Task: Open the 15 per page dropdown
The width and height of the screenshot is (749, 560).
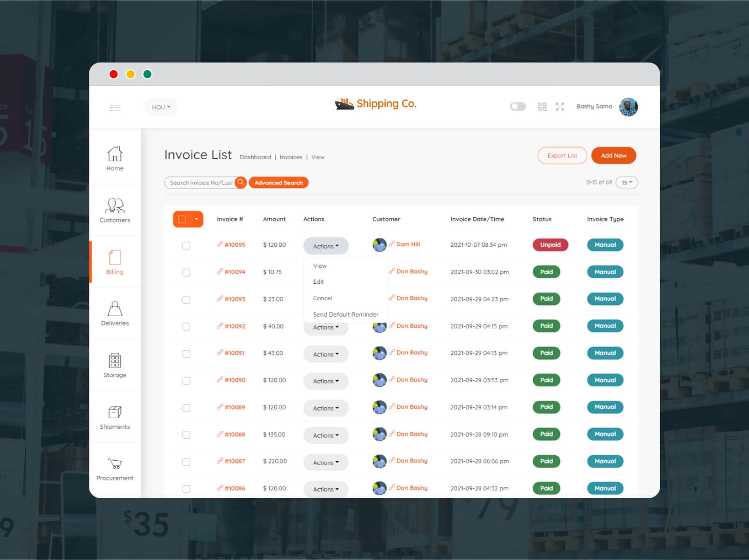Action: (x=627, y=183)
